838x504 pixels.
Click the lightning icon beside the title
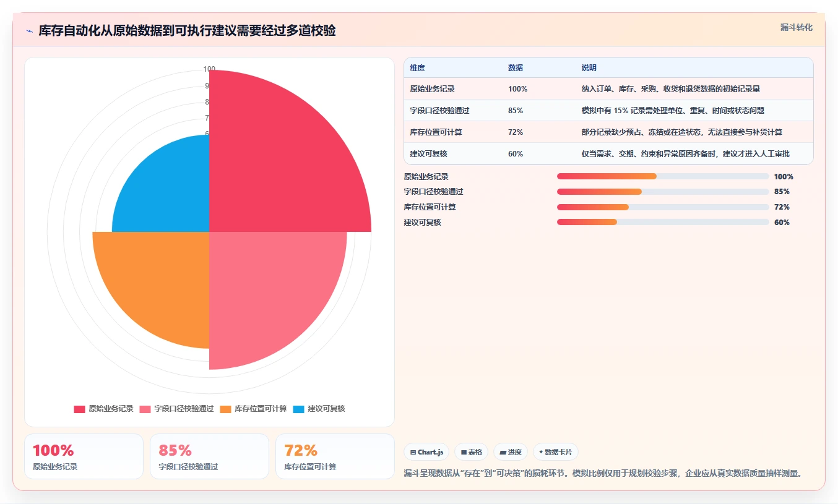tap(29, 31)
